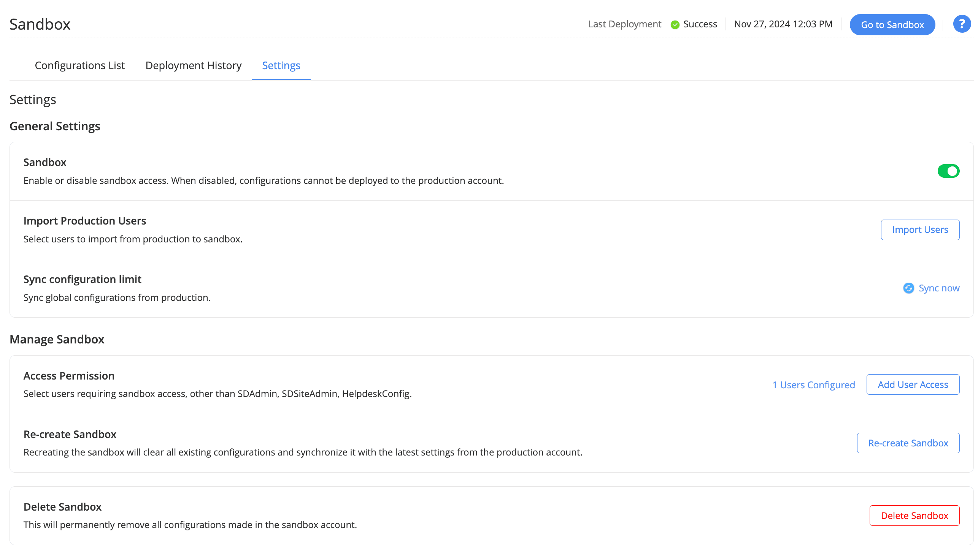Click the Import Production Users heading

coord(85,221)
